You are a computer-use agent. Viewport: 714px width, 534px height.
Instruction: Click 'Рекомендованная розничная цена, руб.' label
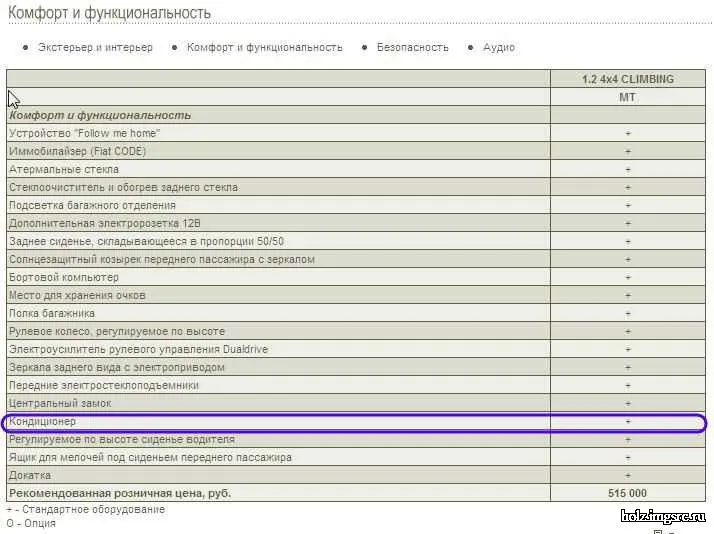(x=120, y=493)
